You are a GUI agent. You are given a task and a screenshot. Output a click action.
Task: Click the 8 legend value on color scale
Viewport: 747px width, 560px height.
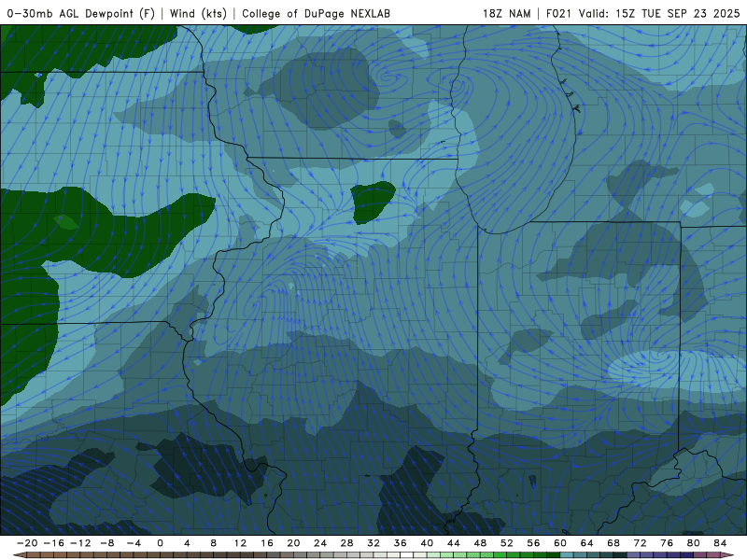tap(214, 543)
